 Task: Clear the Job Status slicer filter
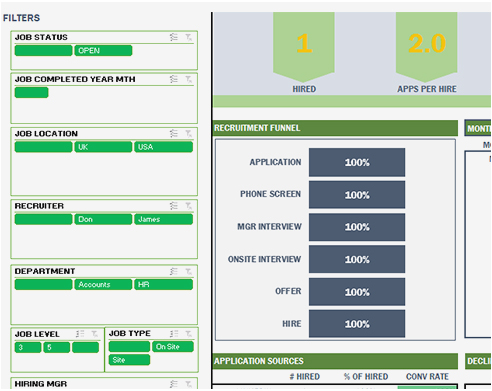pos(189,37)
